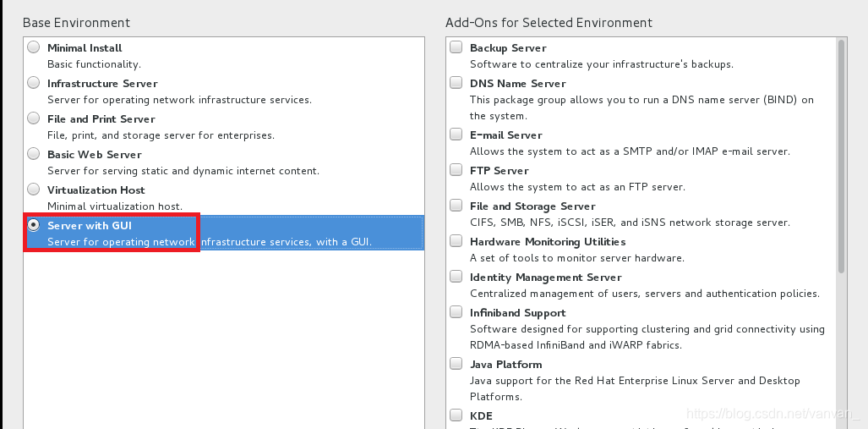Tick the E-mail Server checkbox
868x429 pixels.
coord(456,135)
